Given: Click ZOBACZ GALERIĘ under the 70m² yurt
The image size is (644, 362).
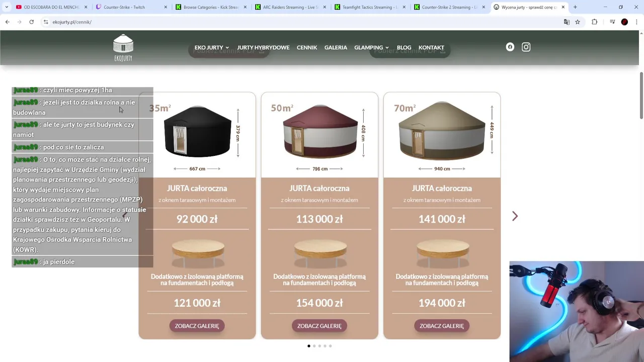Looking at the screenshot, I should (442, 326).
